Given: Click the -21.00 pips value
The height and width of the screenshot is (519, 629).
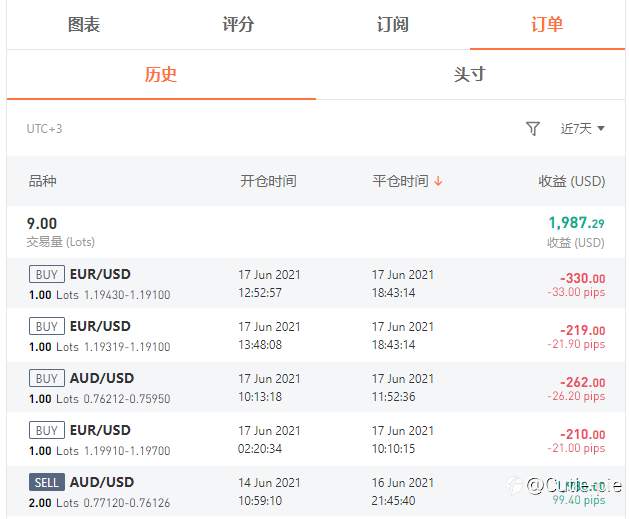Looking at the screenshot, I should click(576, 448).
